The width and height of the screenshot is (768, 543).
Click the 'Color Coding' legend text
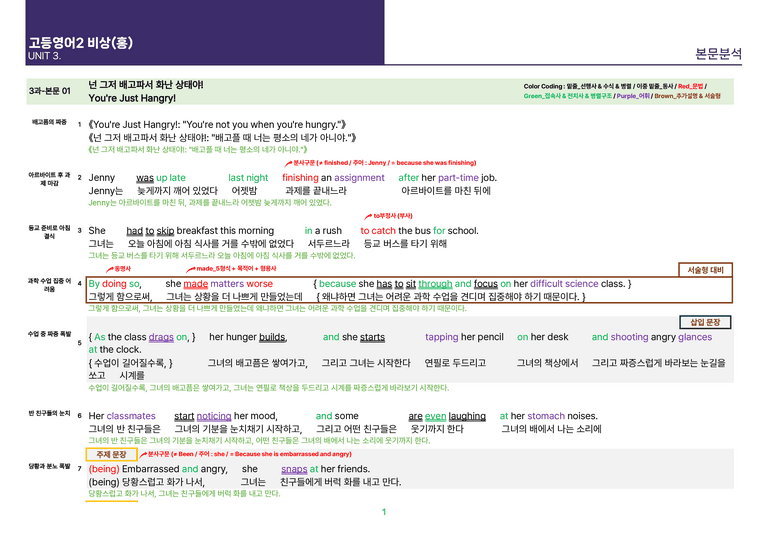[543, 87]
